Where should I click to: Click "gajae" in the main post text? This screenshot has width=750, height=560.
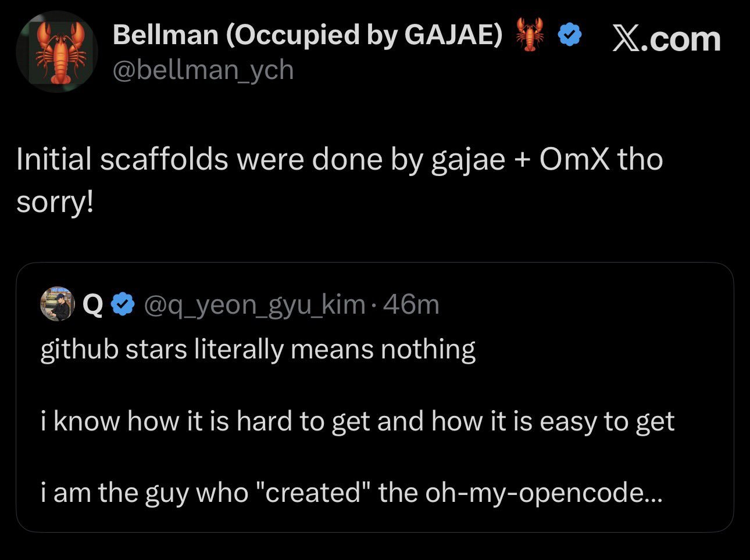(x=468, y=160)
